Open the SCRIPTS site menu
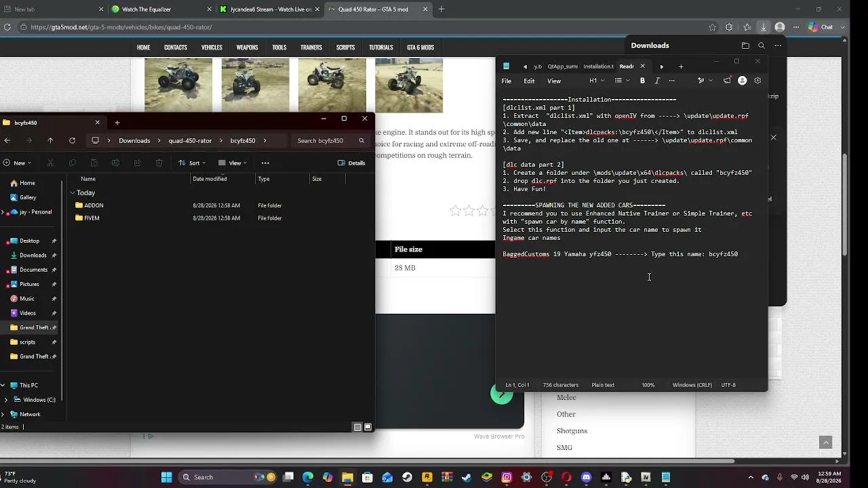 (345, 47)
